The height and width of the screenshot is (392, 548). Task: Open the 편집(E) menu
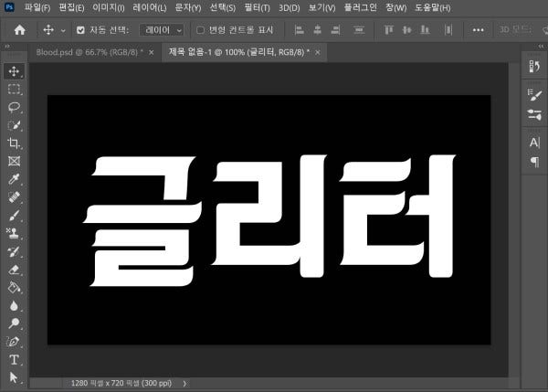click(71, 7)
